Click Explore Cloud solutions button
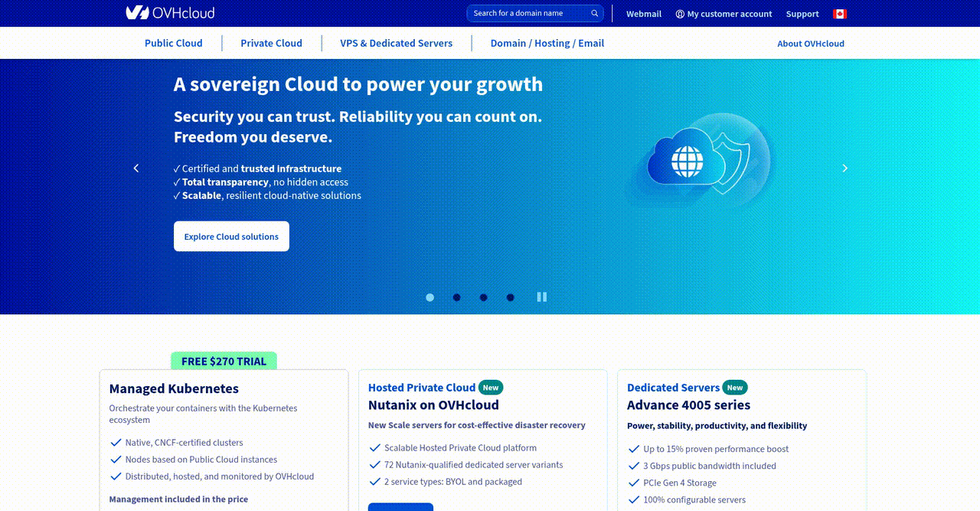 231,236
